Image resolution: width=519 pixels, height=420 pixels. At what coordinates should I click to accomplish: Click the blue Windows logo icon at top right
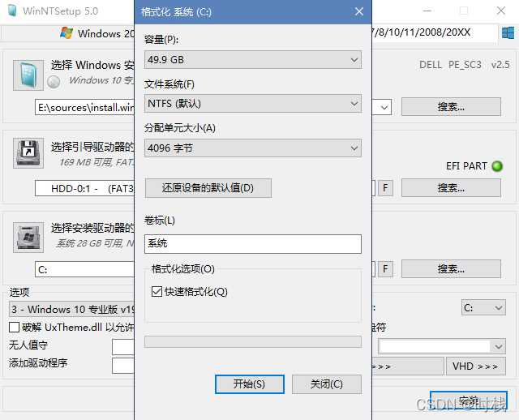click(508, 33)
